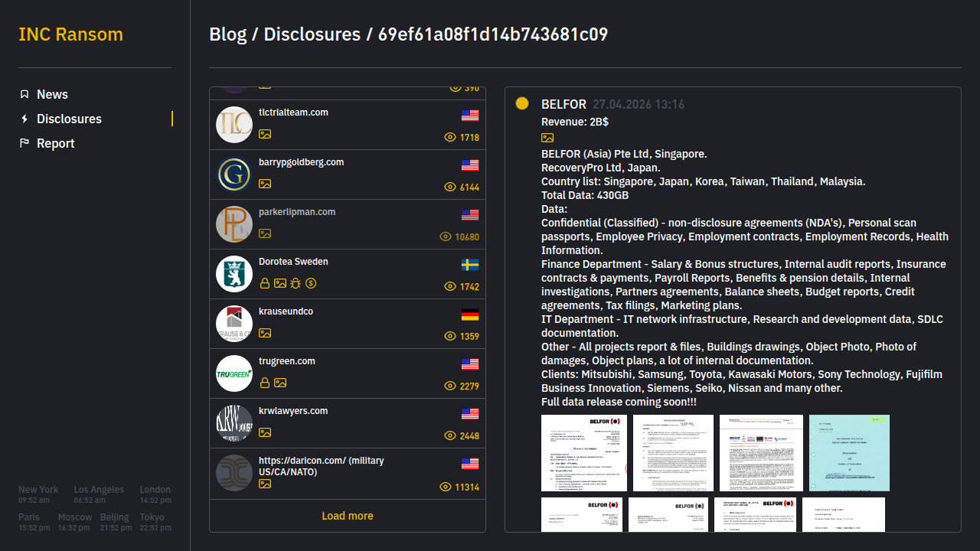Click the dollar icon under Dorotea Sweden

tap(311, 283)
